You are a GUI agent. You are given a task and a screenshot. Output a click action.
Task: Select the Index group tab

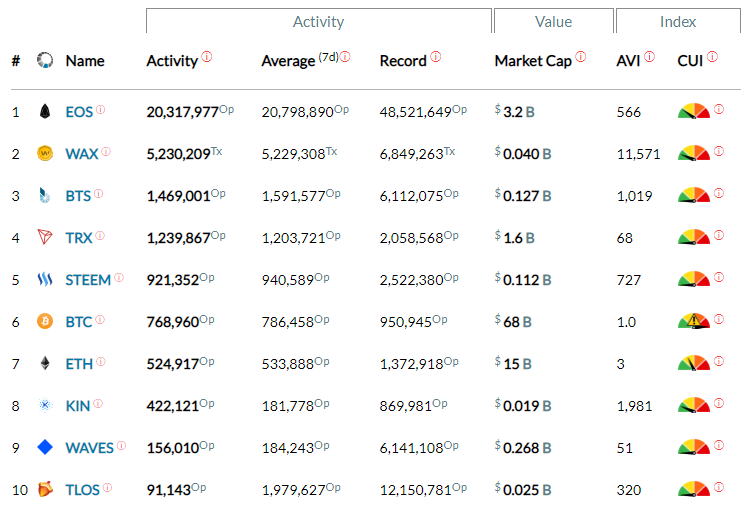click(x=678, y=21)
